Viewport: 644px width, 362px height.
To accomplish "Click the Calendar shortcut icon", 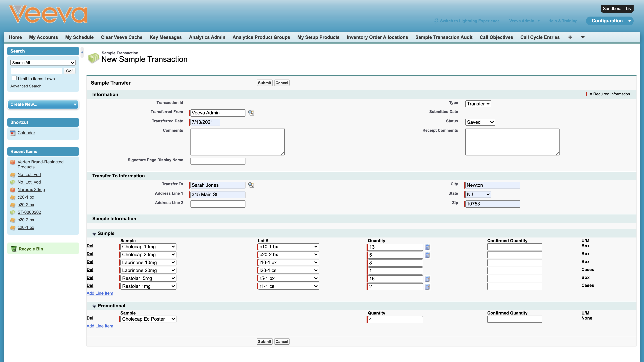I will (13, 133).
